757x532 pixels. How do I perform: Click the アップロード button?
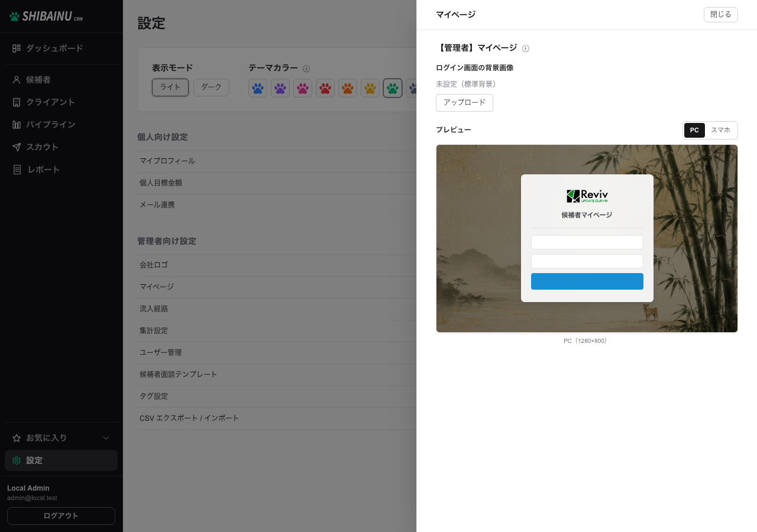[x=464, y=103]
